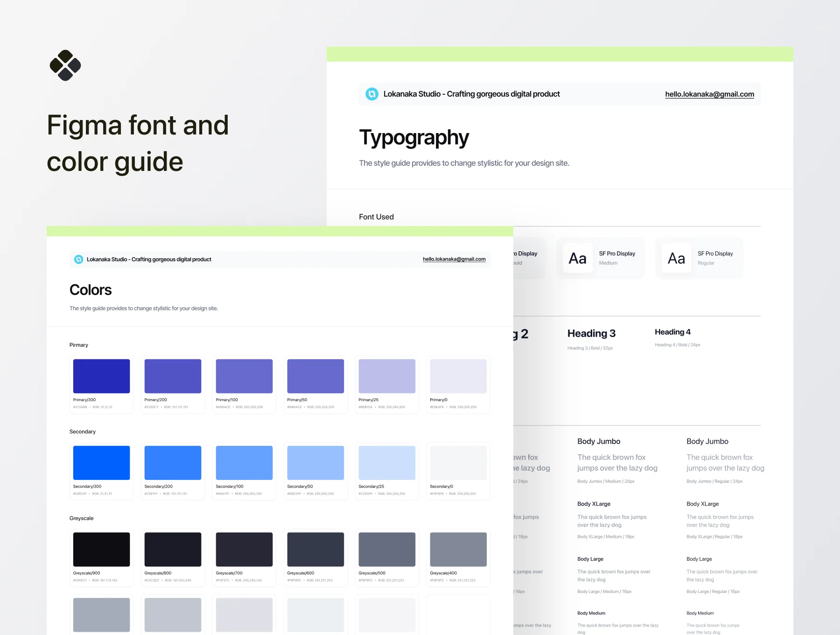Select the Secondary/0 swatch

(458, 463)
